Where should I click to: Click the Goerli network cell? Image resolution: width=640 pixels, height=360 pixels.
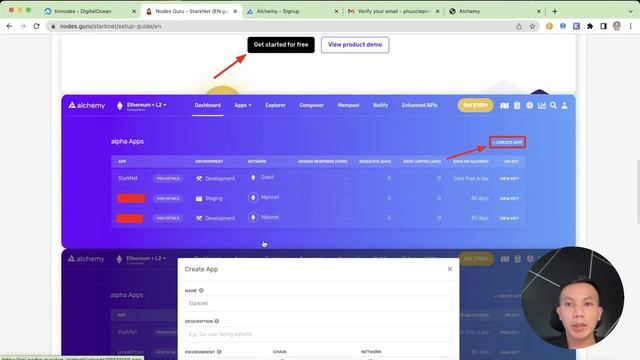point(262,177)
